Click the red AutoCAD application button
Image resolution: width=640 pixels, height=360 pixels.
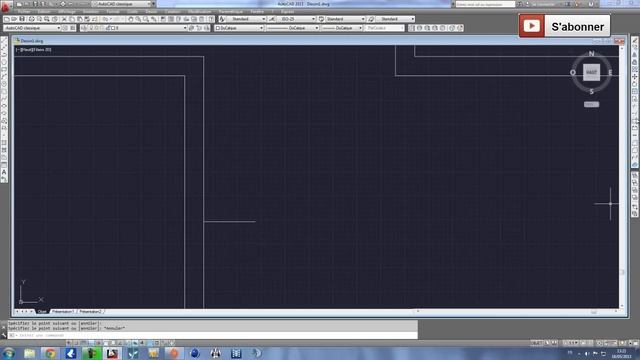tap(5, 6)
